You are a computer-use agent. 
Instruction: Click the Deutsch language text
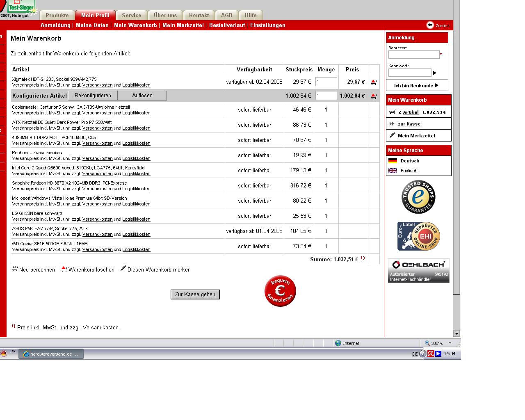tap(410, 161)
